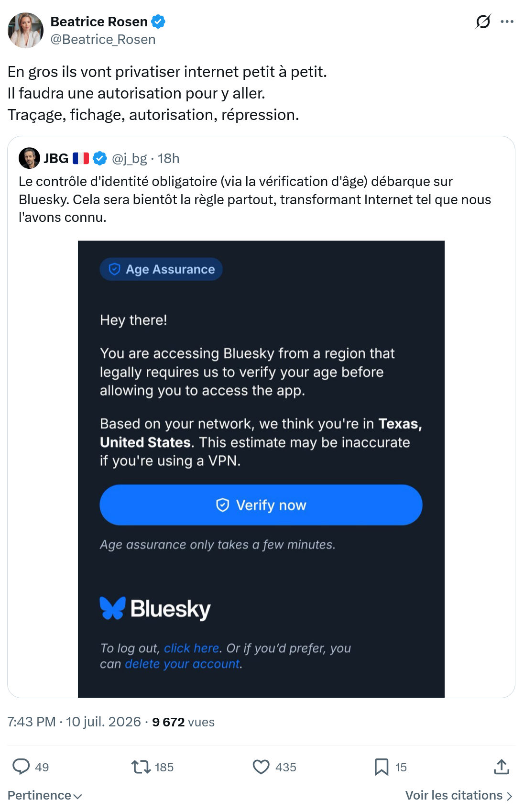Open the three-dot more options menu
Viewport: 524px width, 812px height.
(507, 22)
